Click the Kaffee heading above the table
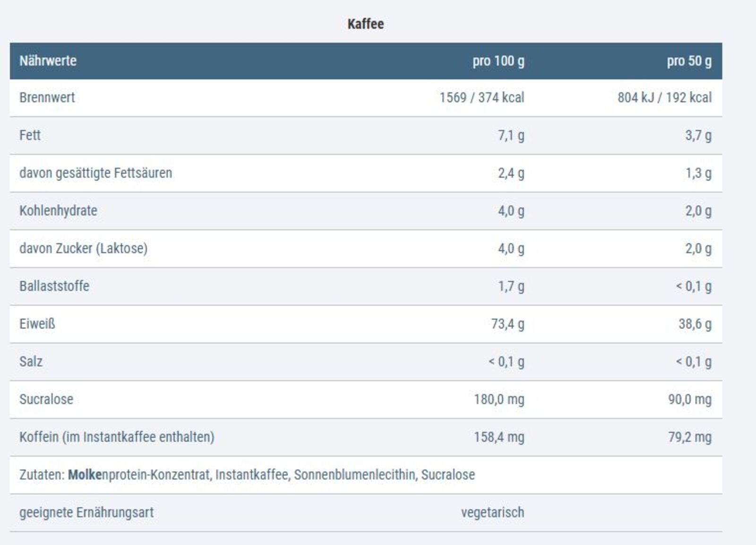 point(365,24)
